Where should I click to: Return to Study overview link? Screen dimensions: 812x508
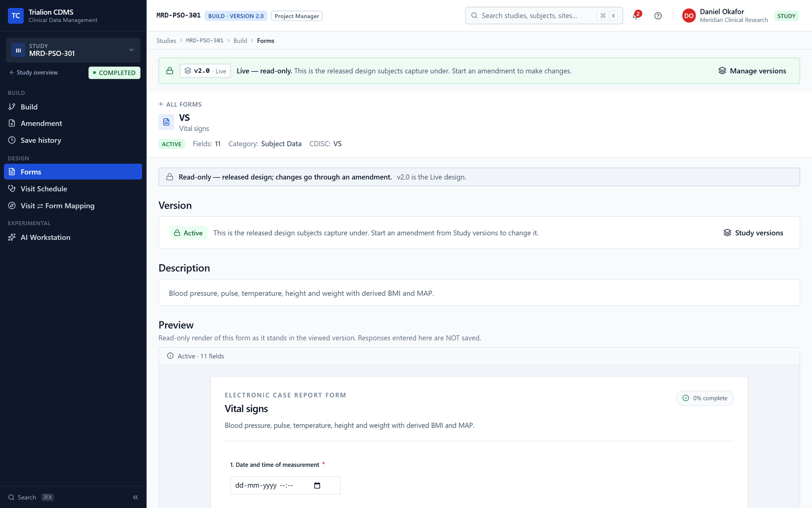click(34, 72)
